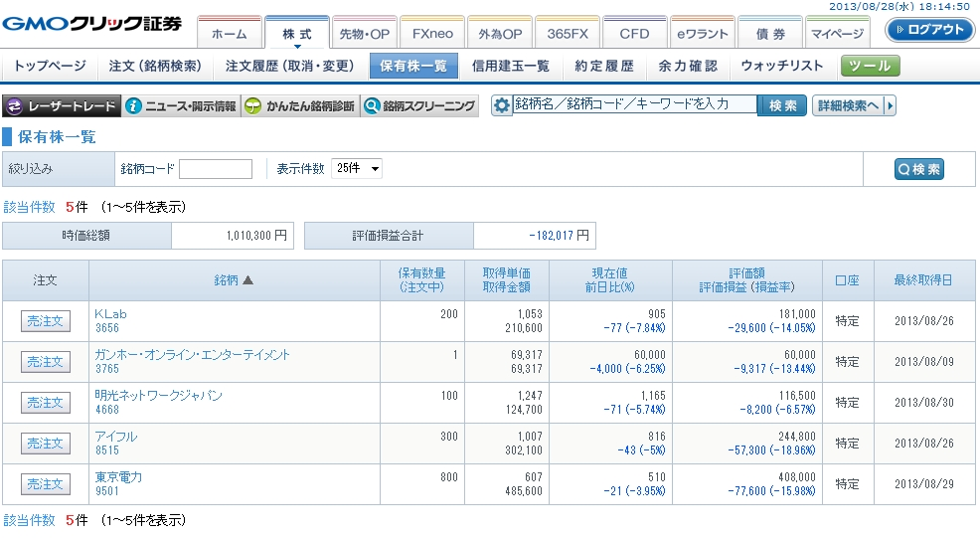Click the green ツール button
The width and height of the screenshot is (980, 538).
871,67
